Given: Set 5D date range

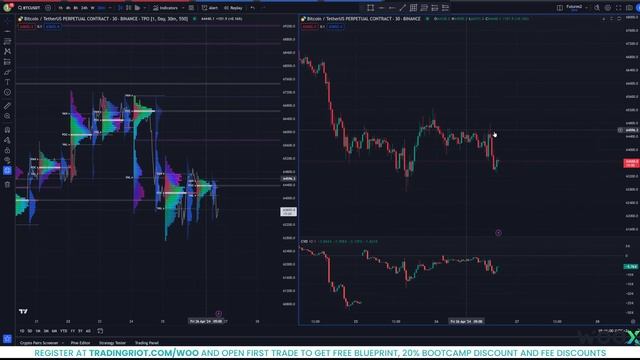Looking at the screenshot, I should [x=30, y=331].
